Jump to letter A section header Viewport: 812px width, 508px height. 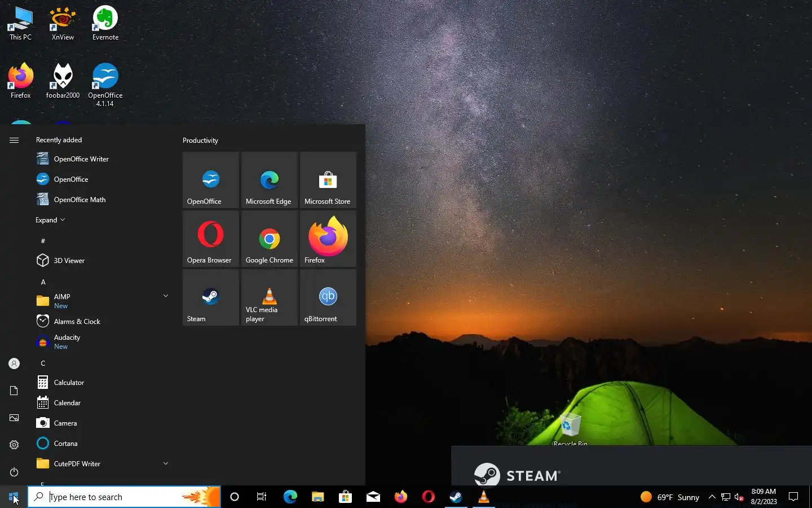[43, 282]
